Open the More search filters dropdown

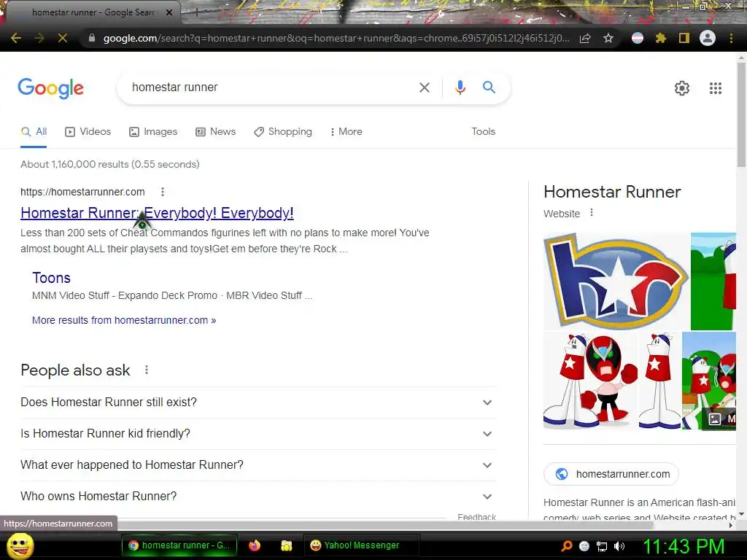(x=347, y=131)
